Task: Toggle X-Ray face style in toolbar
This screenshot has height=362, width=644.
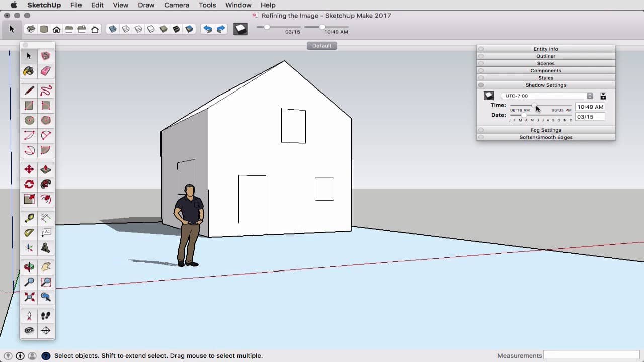Action: coord(113,30)
